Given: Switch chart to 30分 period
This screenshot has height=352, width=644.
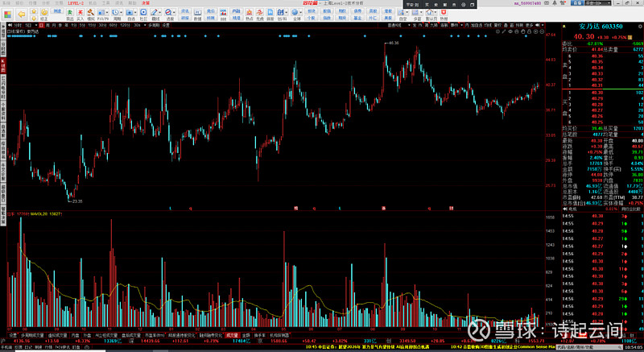Looking at the screenshot, I should (102, 25).
